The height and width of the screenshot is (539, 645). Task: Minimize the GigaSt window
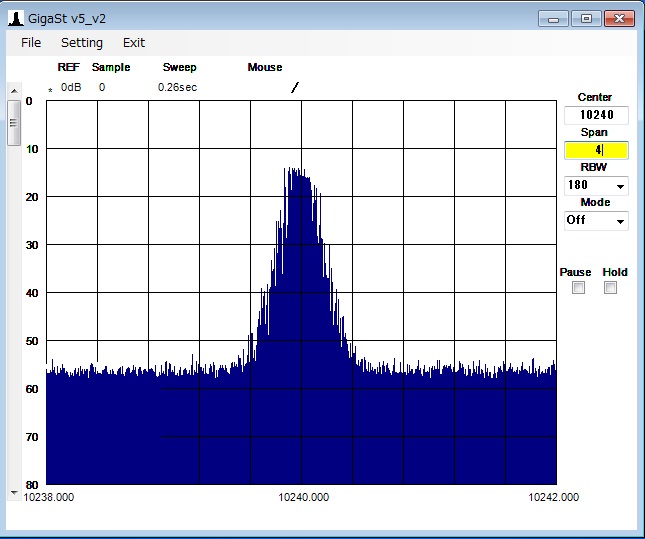(x=553, y=19)
